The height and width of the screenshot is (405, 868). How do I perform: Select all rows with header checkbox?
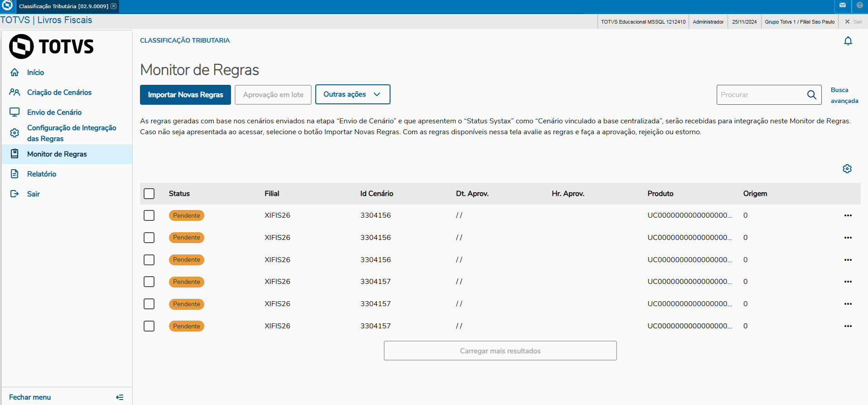pyautogui.click(x=149, y=194)
